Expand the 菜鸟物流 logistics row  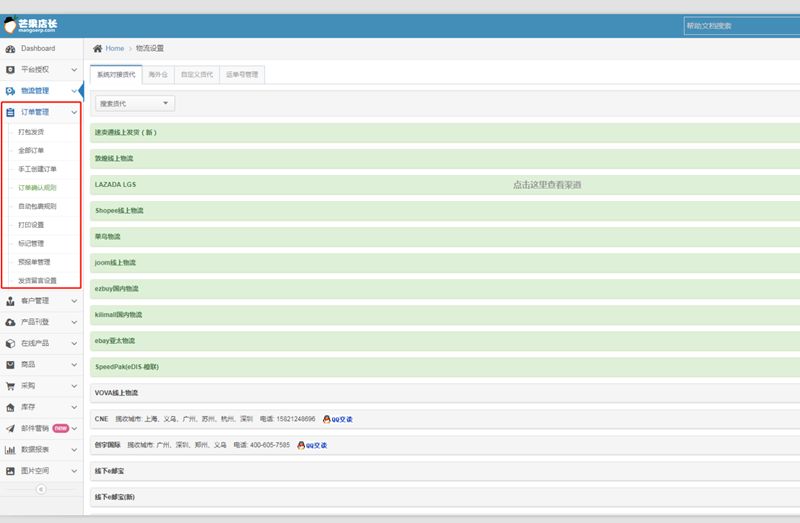(x=445, y=237)
